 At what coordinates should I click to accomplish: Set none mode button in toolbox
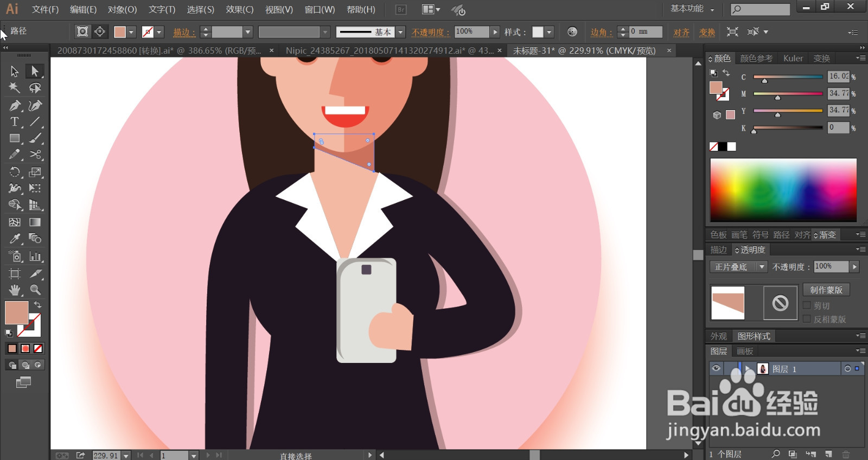[x=38, y=348]
